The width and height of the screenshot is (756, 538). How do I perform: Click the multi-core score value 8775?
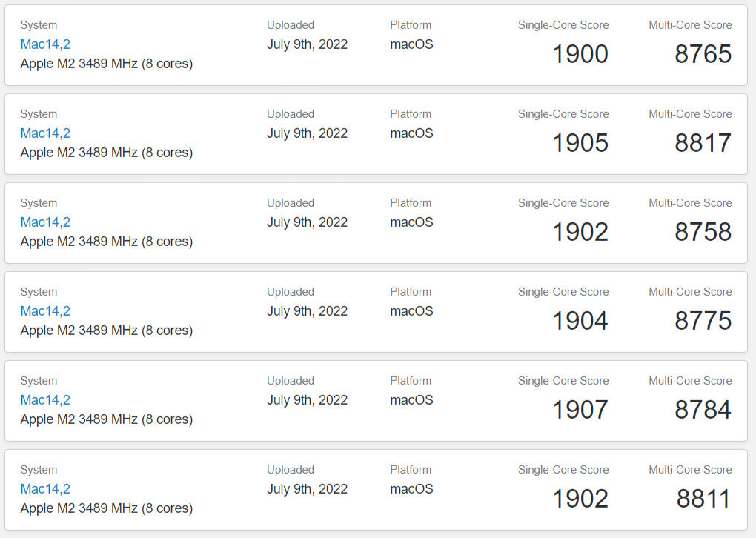(x=703, y=321)
